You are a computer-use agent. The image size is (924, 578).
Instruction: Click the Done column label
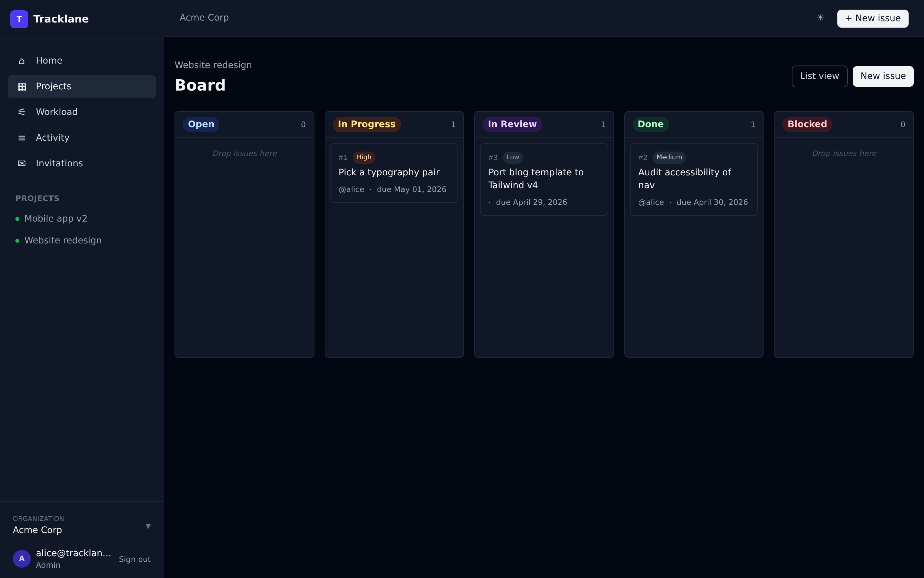click(651, 124)
